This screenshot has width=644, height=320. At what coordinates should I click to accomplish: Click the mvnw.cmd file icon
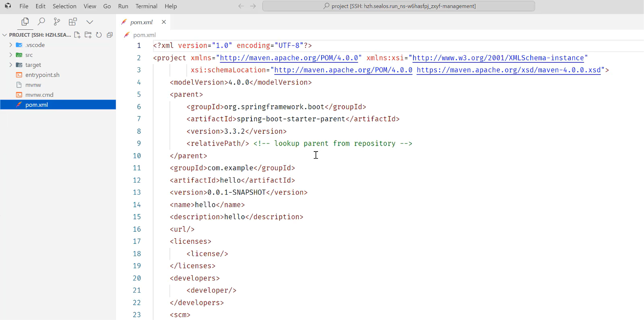click(x=19, y=95)
